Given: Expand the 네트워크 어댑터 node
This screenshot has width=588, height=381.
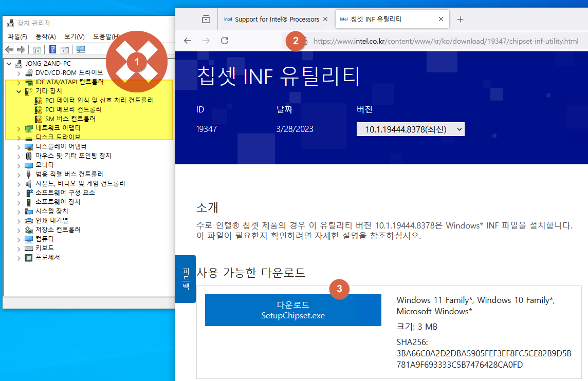Looking at the screenshot, I should (19, 128).
